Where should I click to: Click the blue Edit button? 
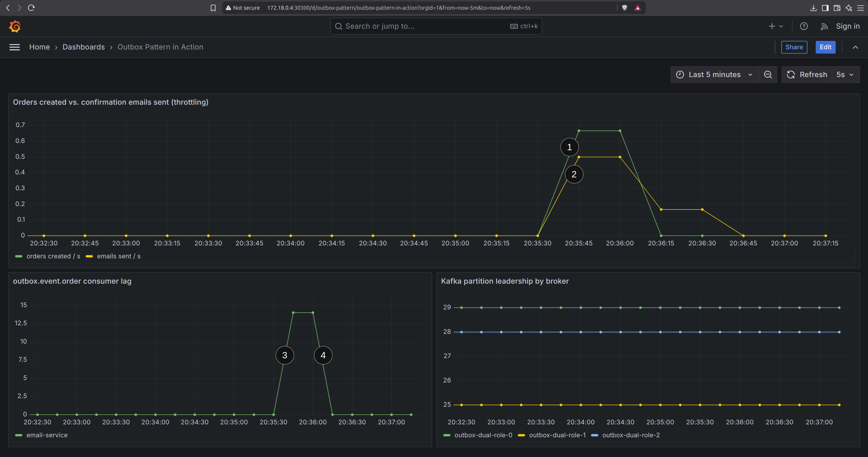[x=826, y=47]
